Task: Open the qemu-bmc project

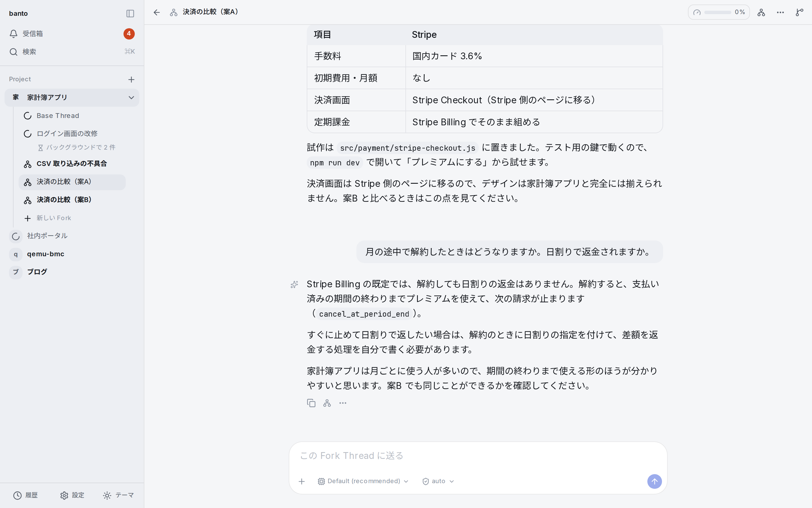Action: coord(72,254)
